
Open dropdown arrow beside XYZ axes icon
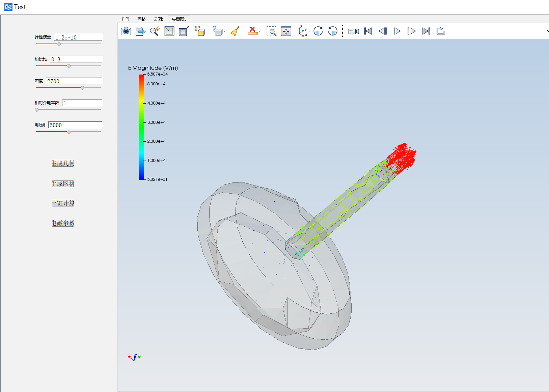click(x=309, y=32)
